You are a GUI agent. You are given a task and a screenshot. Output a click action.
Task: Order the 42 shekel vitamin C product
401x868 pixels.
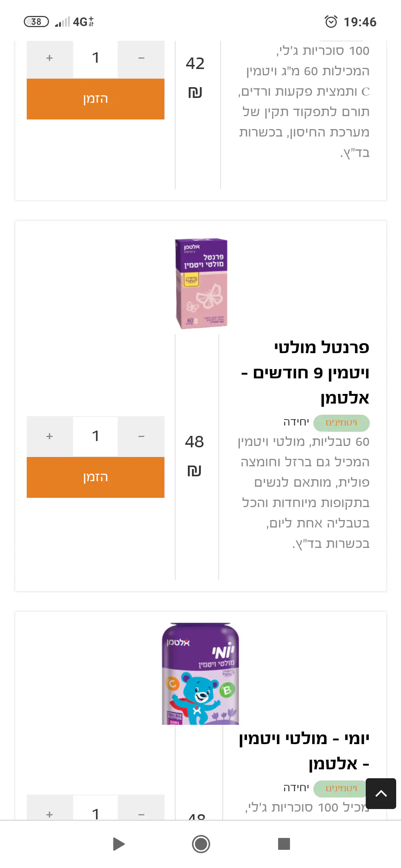(95, 99)
